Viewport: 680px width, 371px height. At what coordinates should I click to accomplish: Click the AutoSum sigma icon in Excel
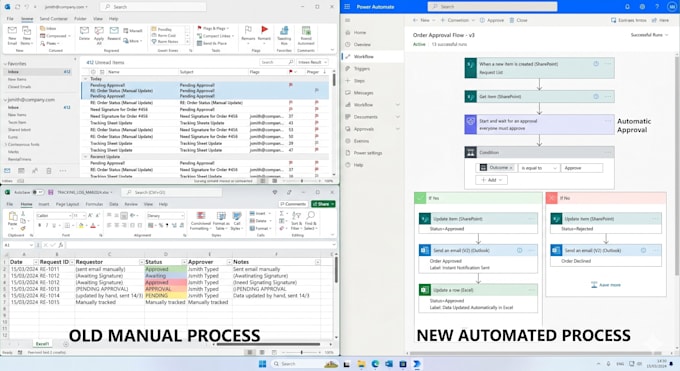(281, 213)
